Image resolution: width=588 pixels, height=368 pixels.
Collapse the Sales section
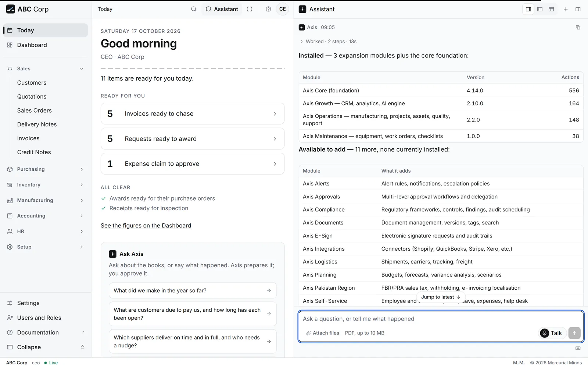pyautogui.click(x=46, y=68)
